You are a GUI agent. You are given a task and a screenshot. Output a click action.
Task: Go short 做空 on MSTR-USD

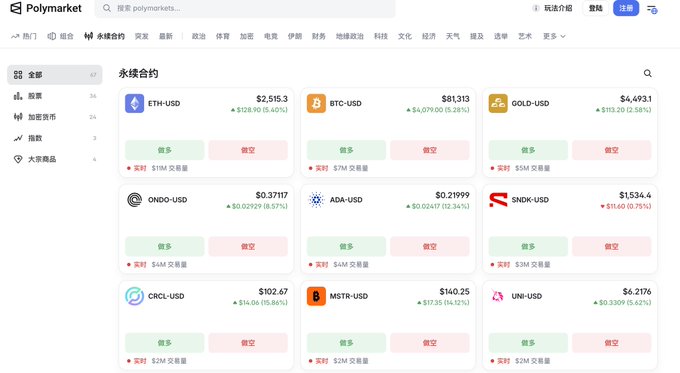[x=430, y=343]
